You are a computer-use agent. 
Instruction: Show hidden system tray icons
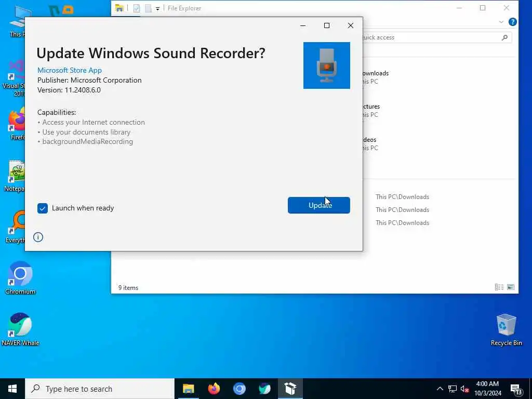coord(440,389)
